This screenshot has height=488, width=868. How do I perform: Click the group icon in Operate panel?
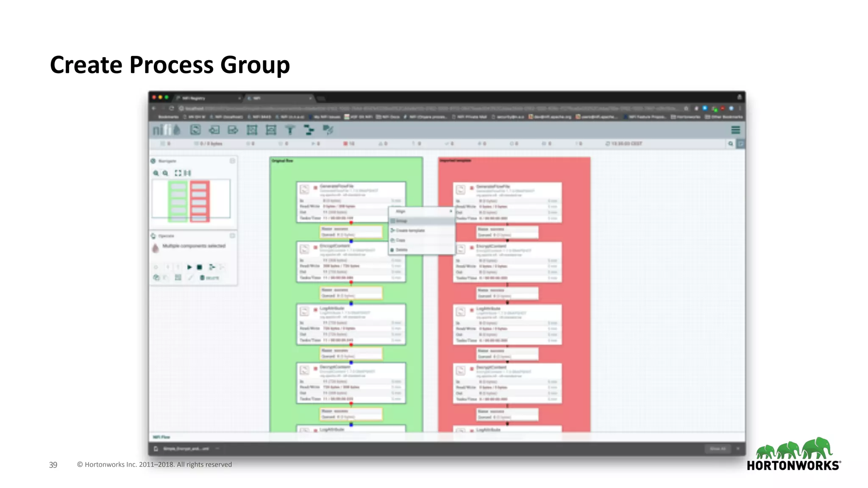click(x=178, y=277)
